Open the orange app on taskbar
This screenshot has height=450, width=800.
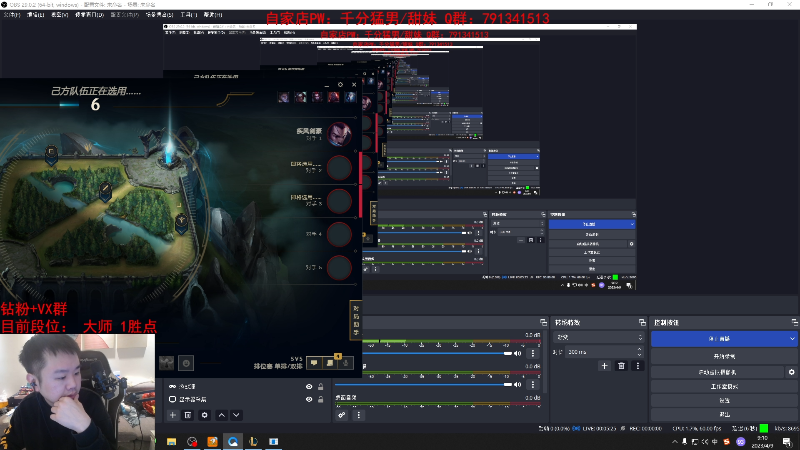pos(212,441)
